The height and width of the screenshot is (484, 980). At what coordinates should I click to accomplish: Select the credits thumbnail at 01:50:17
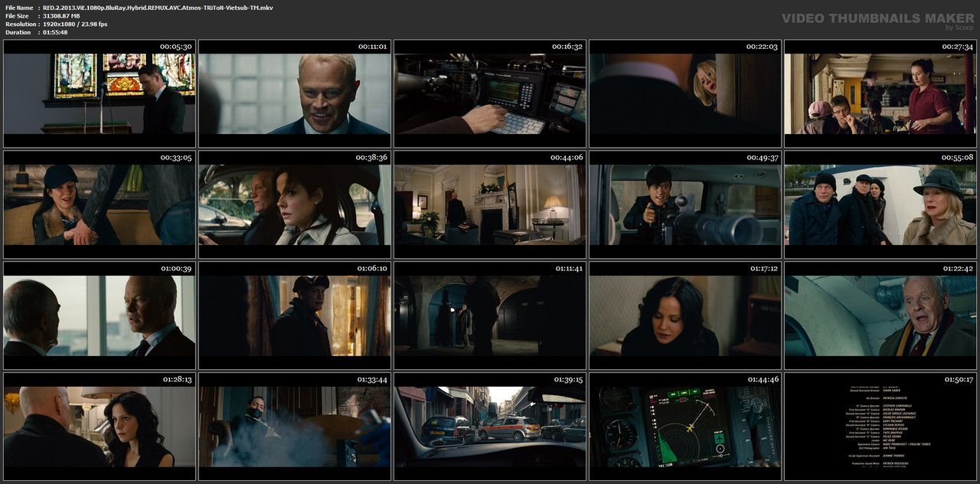pyautogui.click(x=880, y=427)
